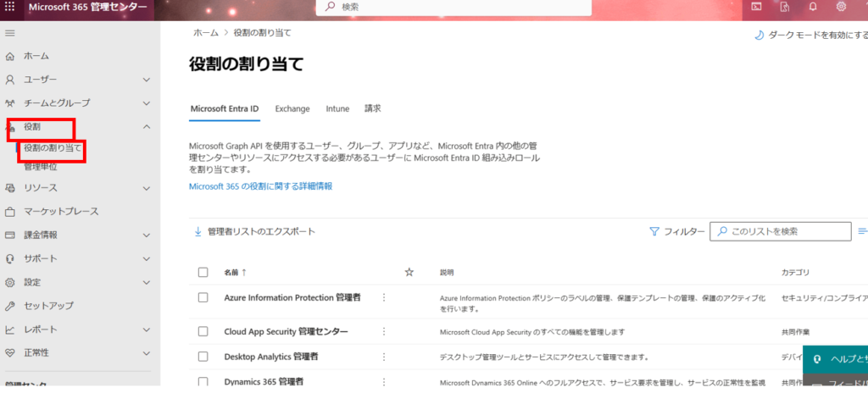Check the Desktop Analytics 管理者 checkbox

coord(203,357)
